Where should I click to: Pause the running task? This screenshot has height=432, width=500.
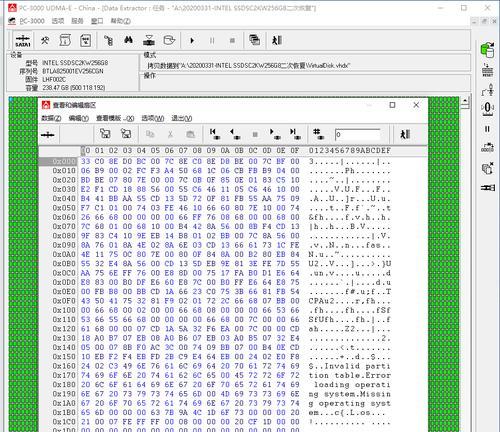pyautogui.click(x=212, y=41)
